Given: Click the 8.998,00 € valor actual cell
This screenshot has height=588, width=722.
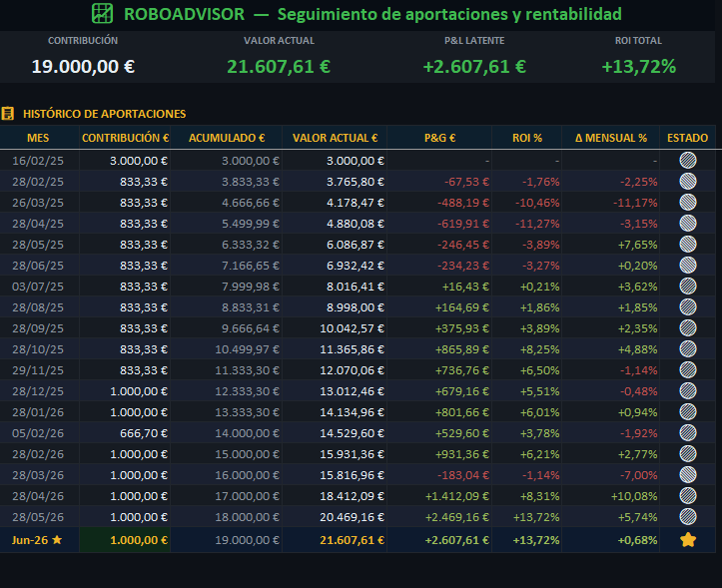Looking at the screenshot, I should [335, 307].
